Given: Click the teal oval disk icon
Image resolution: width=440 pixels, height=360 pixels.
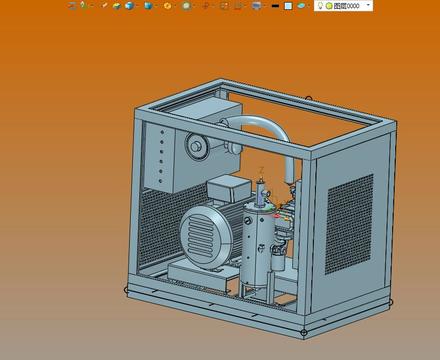Looking at the screenshot, I should pyautogui.click(x=301, y=6).
